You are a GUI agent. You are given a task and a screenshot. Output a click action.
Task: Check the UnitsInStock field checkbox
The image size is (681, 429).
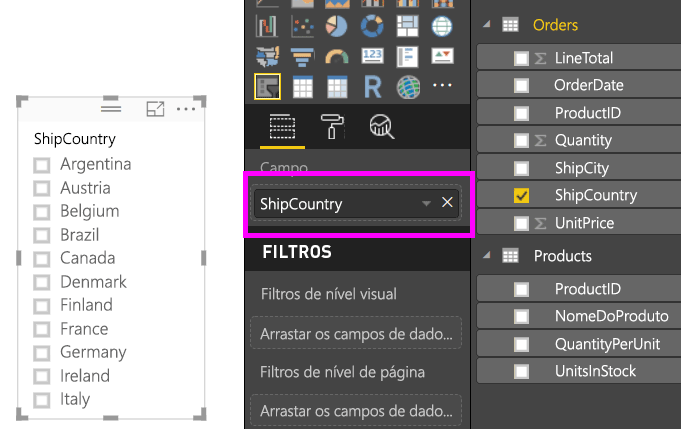coord(521,372)
